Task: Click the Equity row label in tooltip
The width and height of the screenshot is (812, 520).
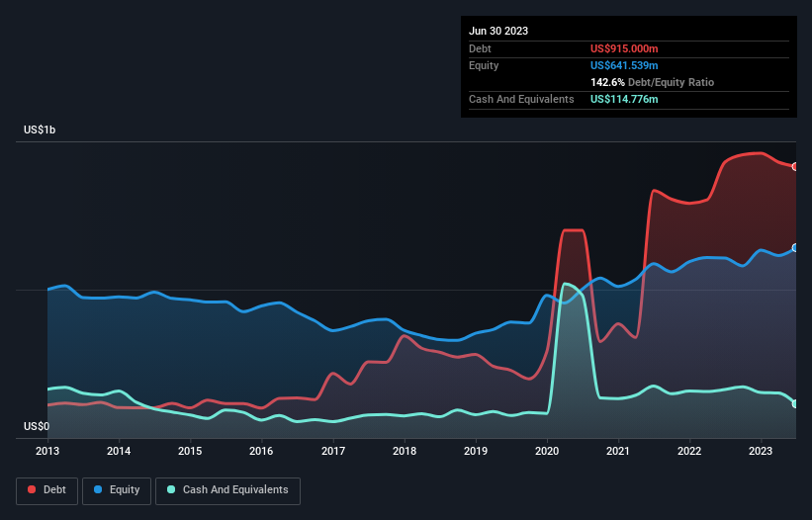Action: (x=484, y=65)
